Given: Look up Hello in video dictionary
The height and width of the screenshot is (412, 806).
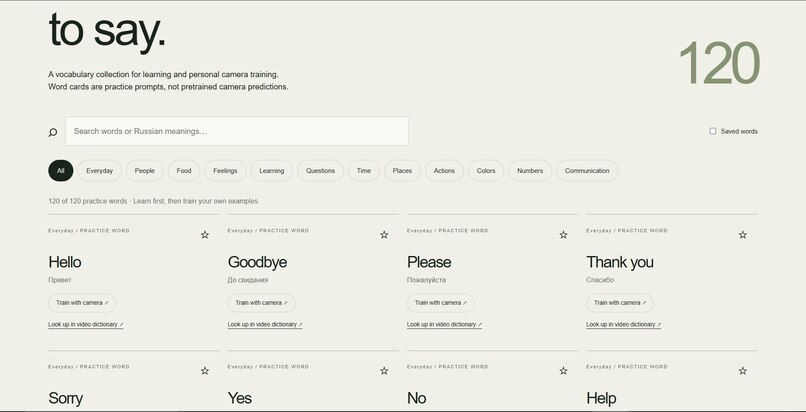Looking at the screenshot, I should click(86, 325).
